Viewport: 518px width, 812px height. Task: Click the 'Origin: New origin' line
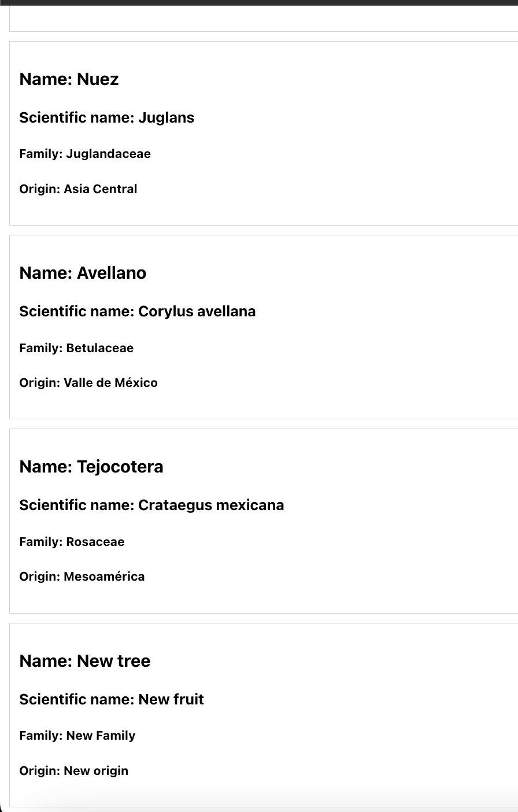coord(73,771)
